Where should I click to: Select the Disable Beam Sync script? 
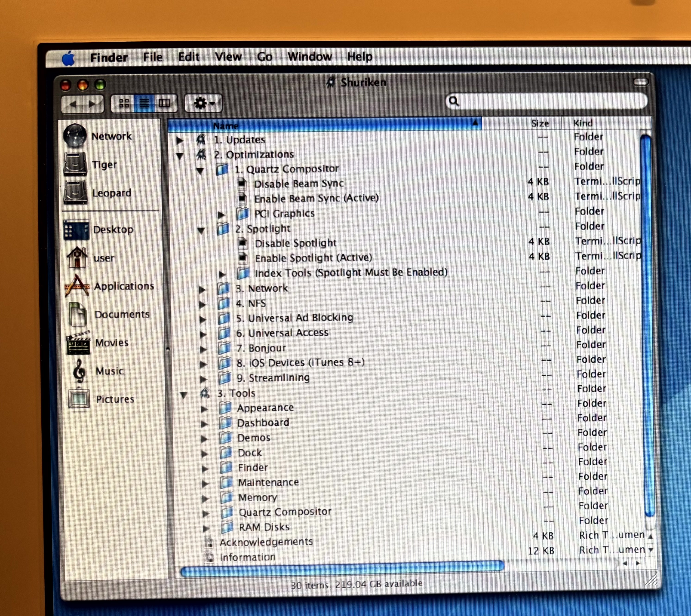click(299, 184)
